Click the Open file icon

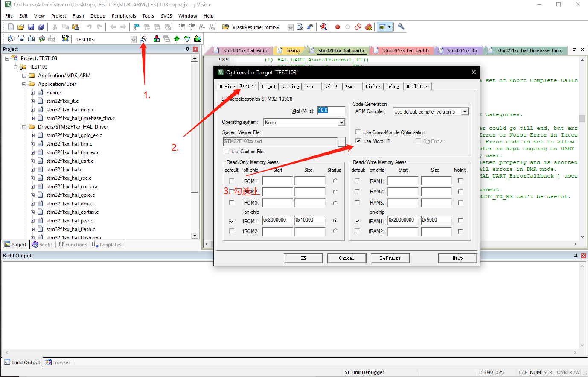21,27
